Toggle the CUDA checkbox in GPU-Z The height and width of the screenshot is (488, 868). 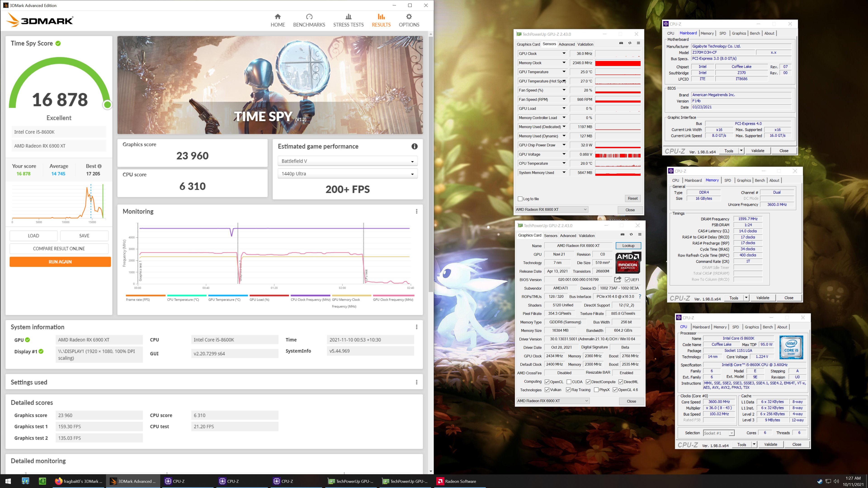tap(569, 382)
